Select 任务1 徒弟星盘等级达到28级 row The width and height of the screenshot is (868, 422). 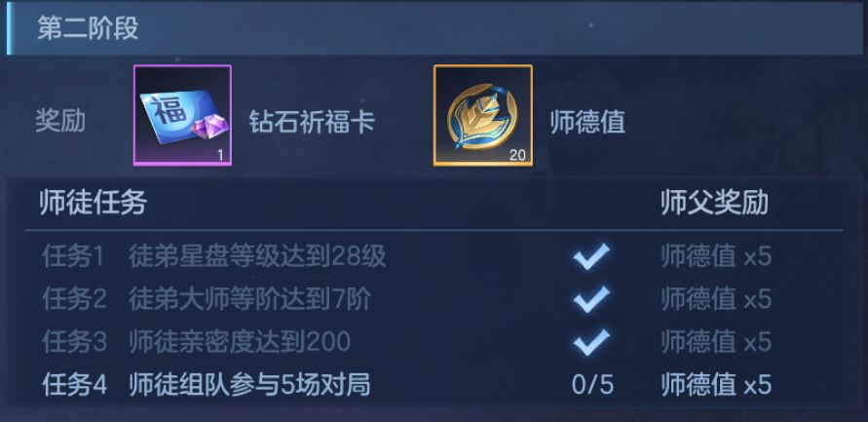[434, 256]
